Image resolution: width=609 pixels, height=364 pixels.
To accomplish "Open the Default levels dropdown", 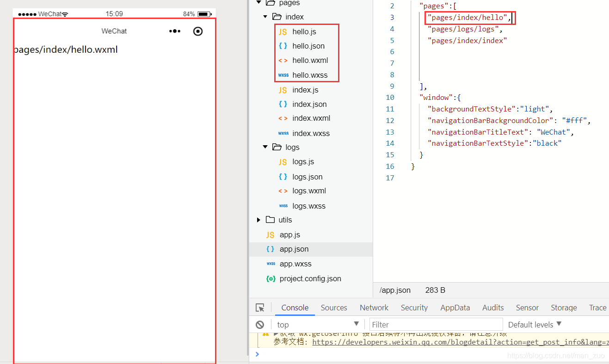I will point(535,324).
